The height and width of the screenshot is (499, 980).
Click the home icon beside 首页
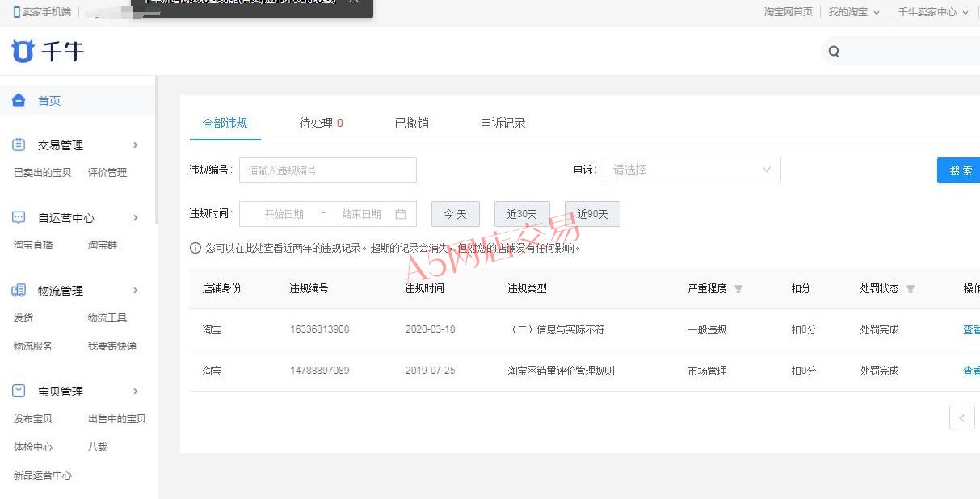(x=19, y=100)
